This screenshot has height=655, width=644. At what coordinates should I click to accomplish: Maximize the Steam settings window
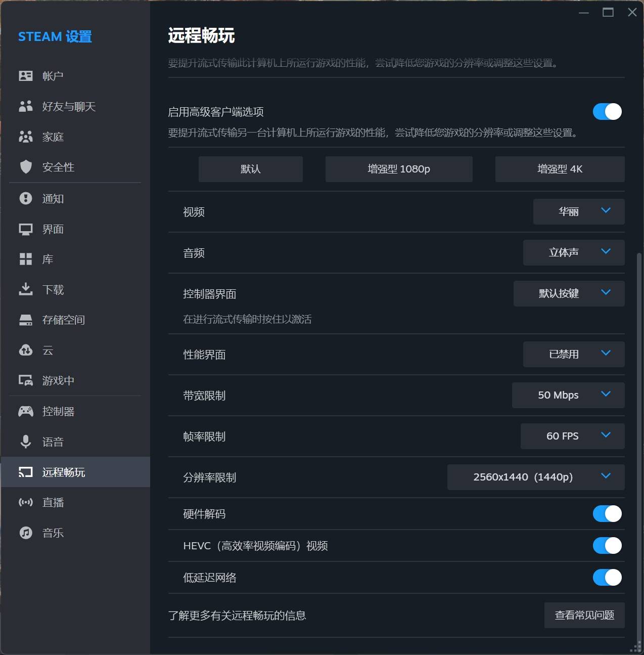click(x=608, y=13)
